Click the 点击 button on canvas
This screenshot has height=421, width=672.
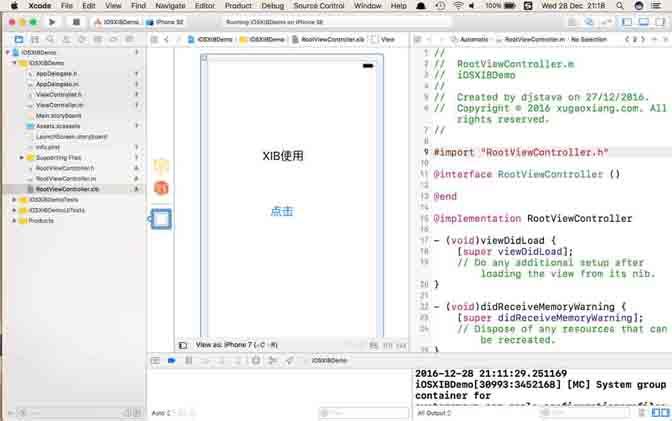pyautogui.click(x=282, y=211)
